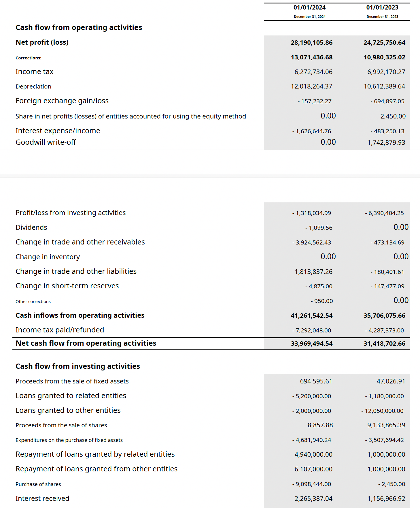420x508 pixels.
Task: Click the Depreciation value 12,018,264.37
Action: pos(311,86)
